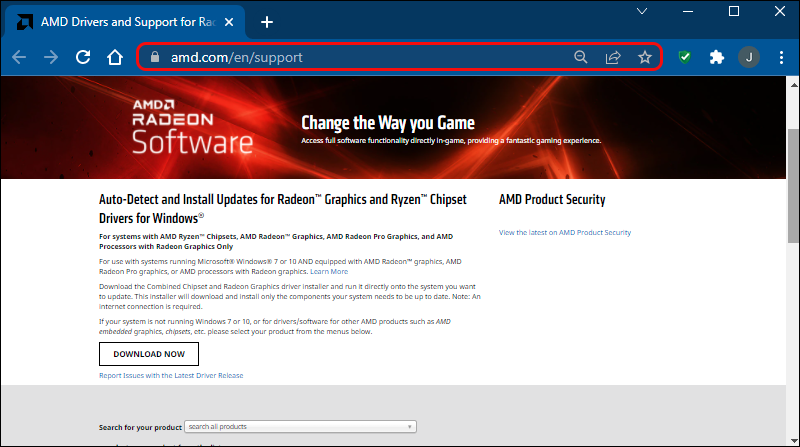Screen dimensions: 800x447
Task: Open the J profile avatar
Action: 749,57
